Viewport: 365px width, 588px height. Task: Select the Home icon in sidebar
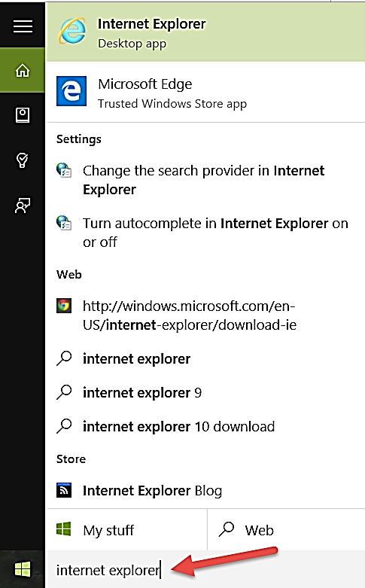(x=23, y=70)
